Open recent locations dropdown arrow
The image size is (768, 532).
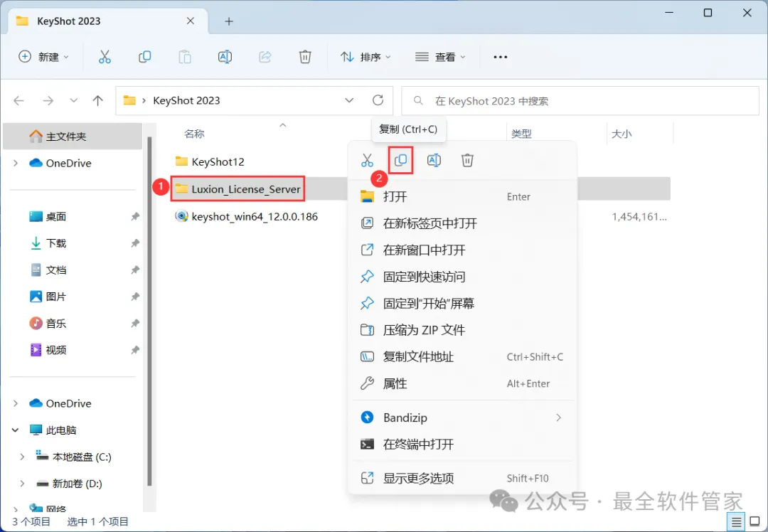coord(73,101)
